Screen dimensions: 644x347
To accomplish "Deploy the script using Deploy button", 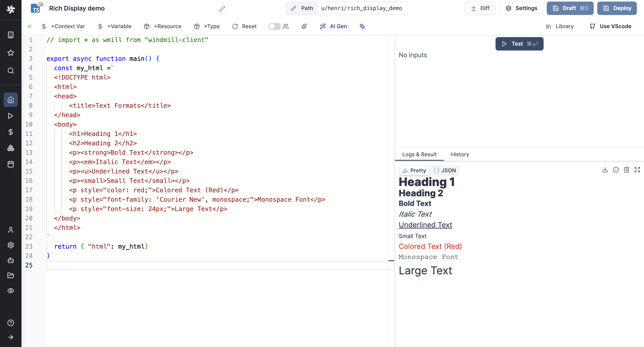I will click(x=617, y=8).
